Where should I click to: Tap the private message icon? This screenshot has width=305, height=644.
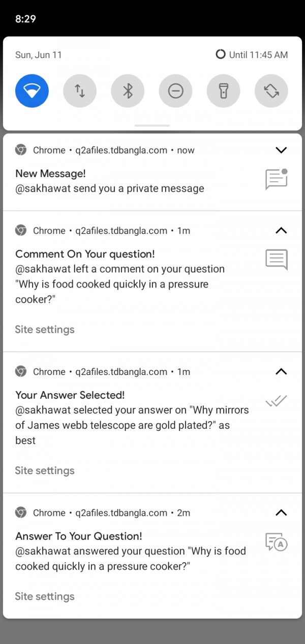277,180
